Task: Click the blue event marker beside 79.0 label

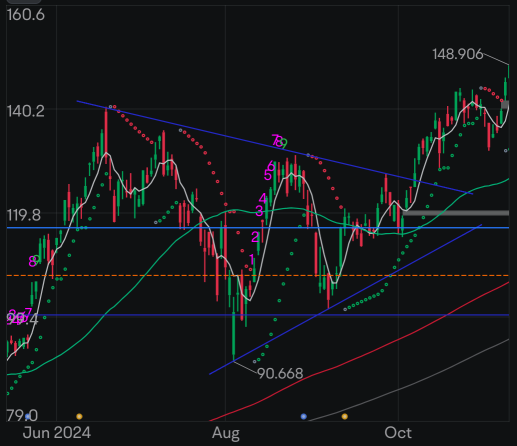Action: pos(28,416)
